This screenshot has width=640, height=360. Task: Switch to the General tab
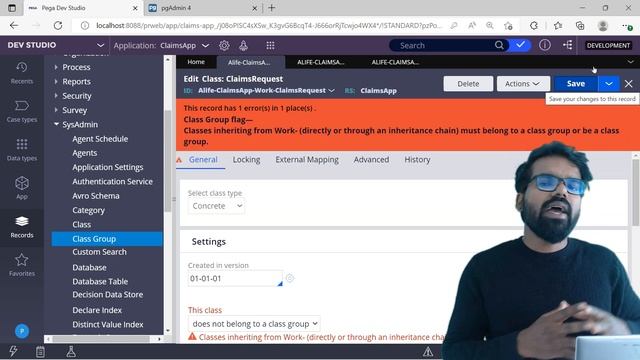pyautogui.click(x=203, y=160)
